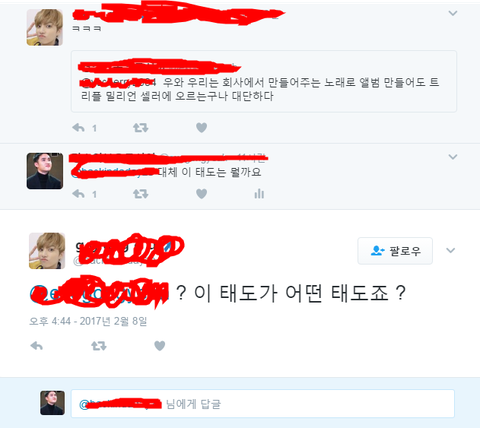Screen dimensions: 480x428
Task: Like the 이 태도는 뭘까요 tweet
Action: pos(201,194)
